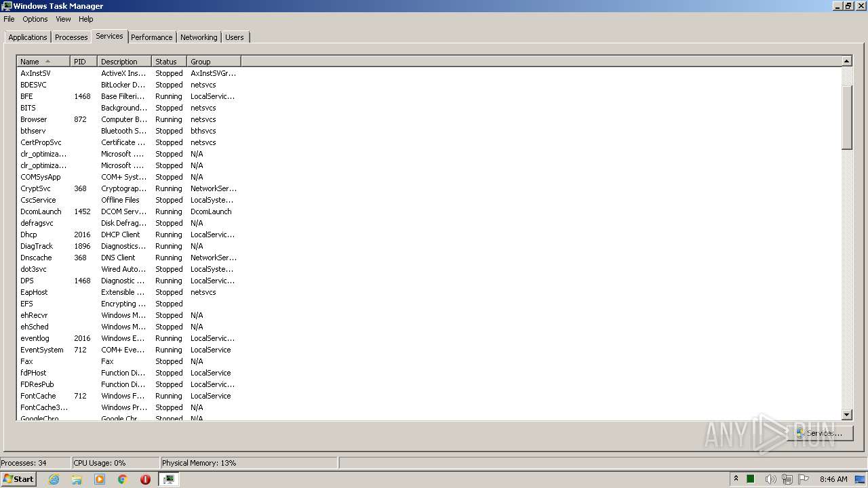Switch to the Performance tab
The width and height of the screenshot is (868, 488).
[152, 37]
